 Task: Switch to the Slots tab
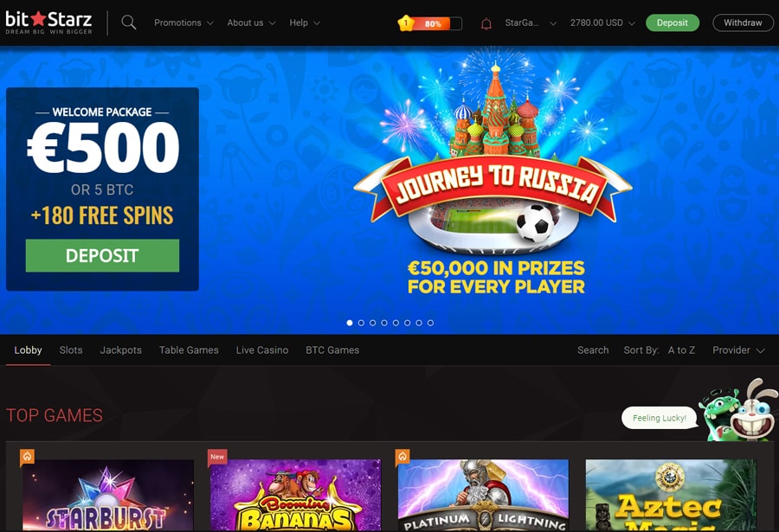[x=71, y=350]
